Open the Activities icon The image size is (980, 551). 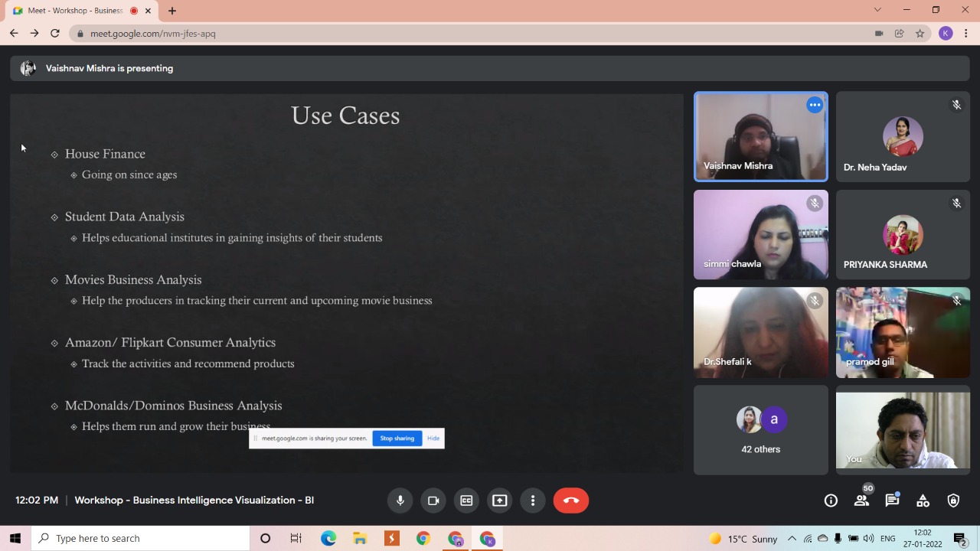coord(923,500)
